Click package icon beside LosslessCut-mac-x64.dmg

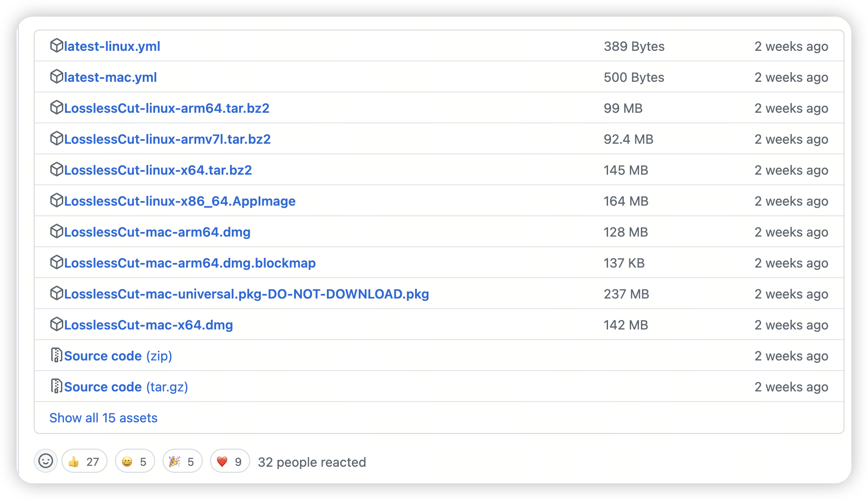tap(56, 324)
